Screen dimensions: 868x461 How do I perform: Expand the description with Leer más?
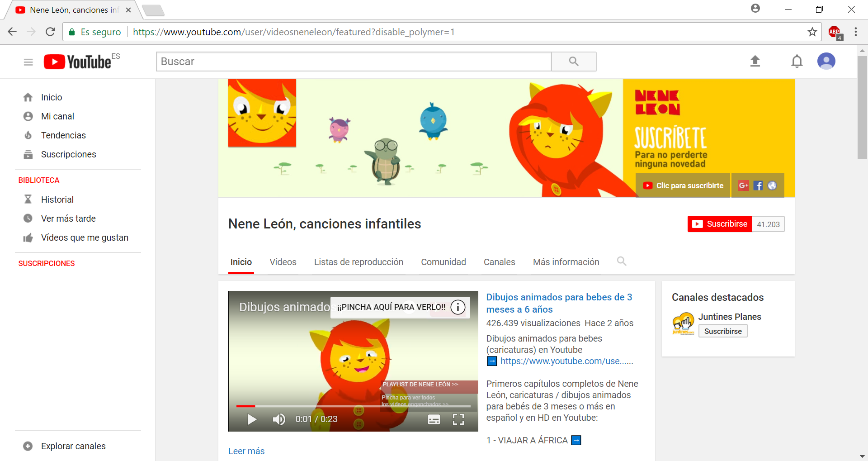tap(246, 451)
